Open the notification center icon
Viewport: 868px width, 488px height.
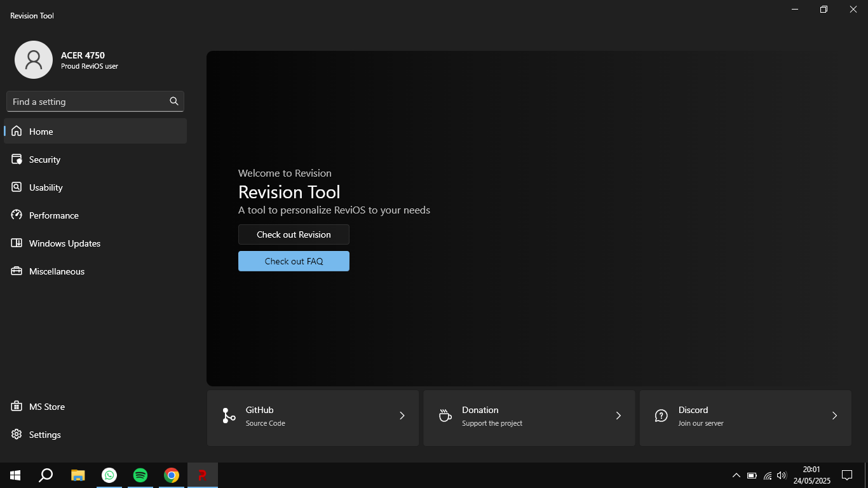click(847, 475)
